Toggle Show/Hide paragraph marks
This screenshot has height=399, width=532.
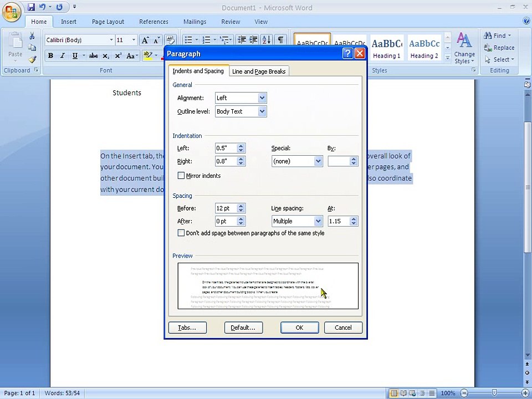pyautogui.click(x=280, y=40)
